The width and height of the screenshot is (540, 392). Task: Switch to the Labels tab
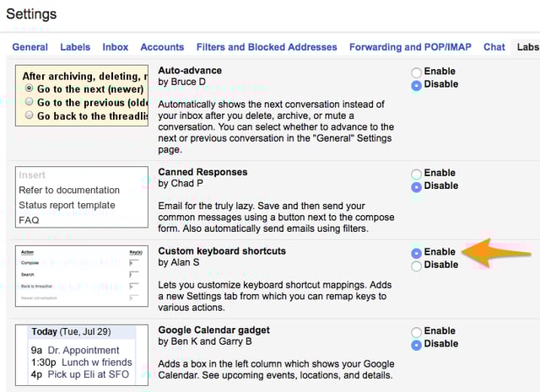coord(75,47)
